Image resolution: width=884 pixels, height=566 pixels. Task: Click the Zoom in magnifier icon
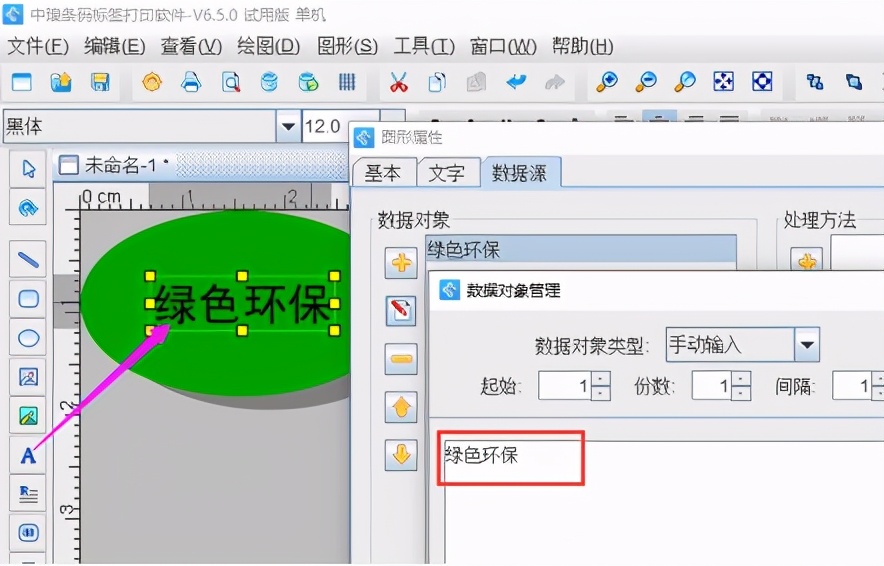(x=607, y=82)
